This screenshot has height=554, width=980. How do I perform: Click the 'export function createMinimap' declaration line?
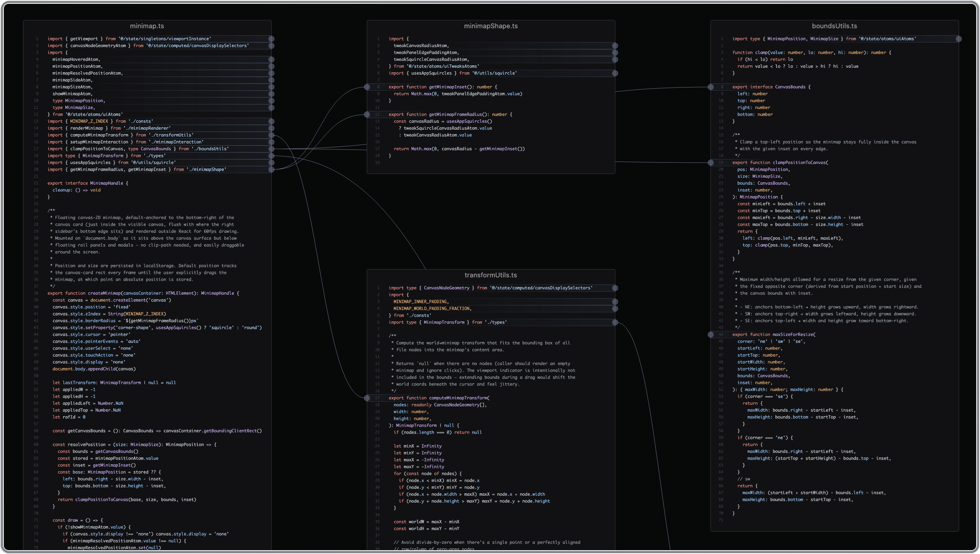tap(143, 293)
